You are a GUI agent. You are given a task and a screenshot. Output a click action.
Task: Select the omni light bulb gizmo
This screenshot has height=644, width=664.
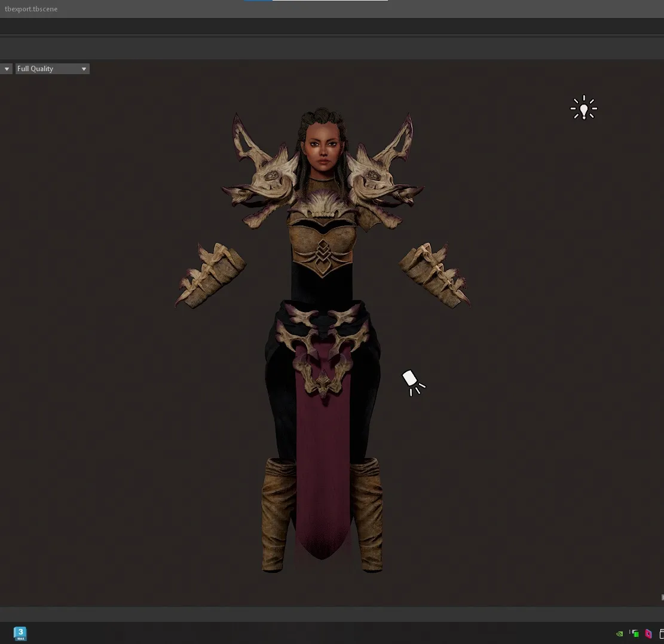(x=583, y=108)
